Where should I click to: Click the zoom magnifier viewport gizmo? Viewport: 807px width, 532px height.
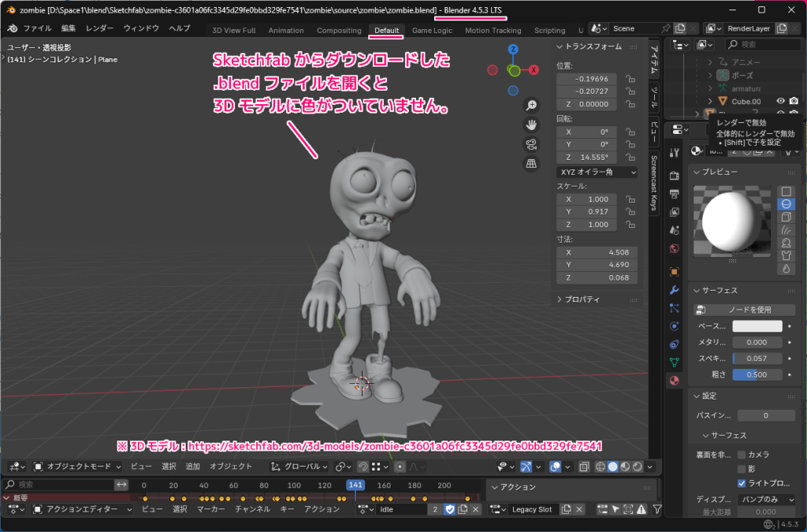coord(532,104)
